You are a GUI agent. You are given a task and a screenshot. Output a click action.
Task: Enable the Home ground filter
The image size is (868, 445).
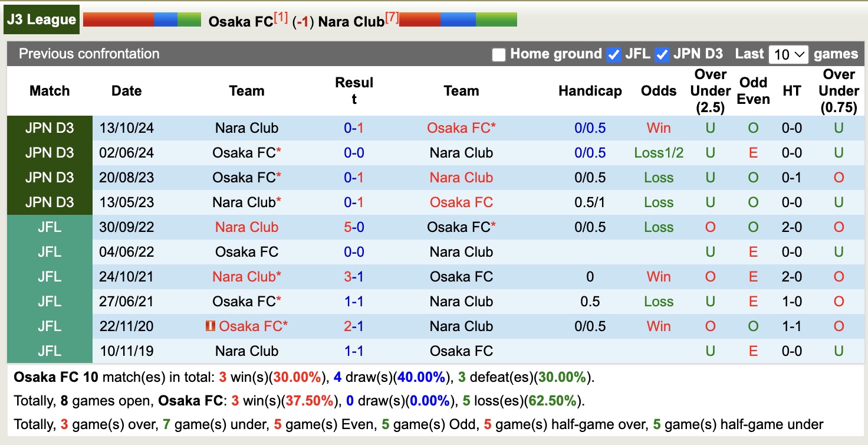(x=499, y=54)
